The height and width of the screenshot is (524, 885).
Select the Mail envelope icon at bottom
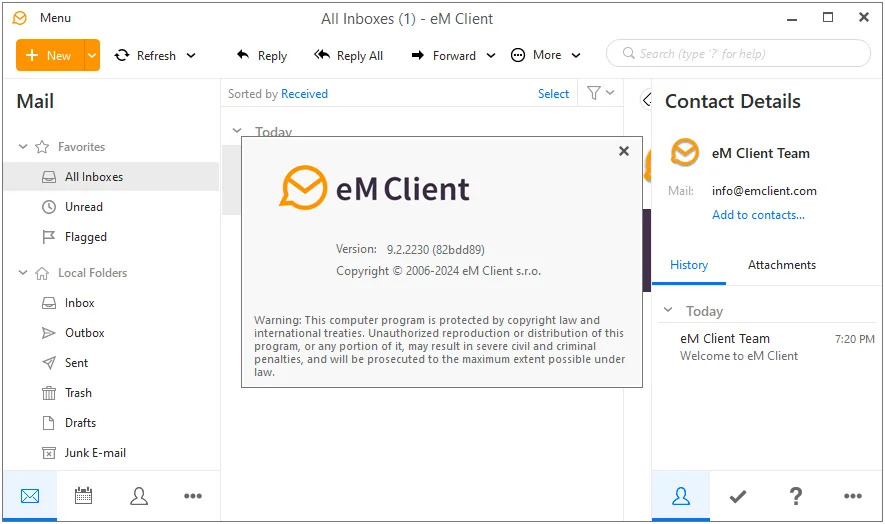(x=30, y=496)
